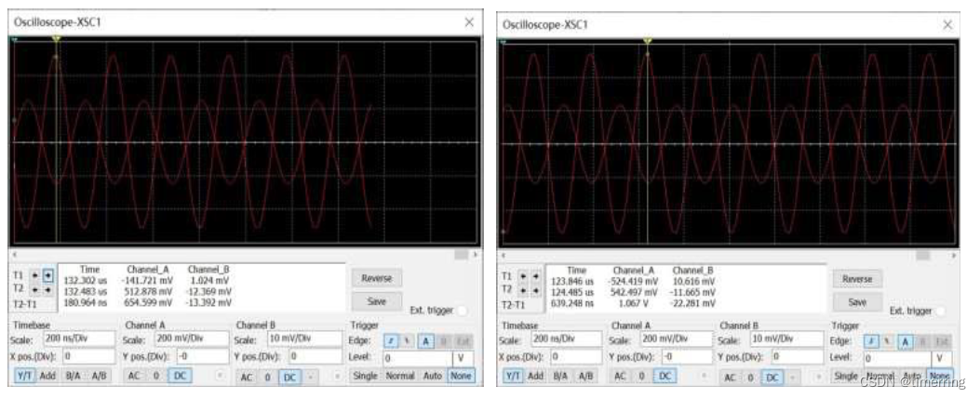Select A/B mode in left oscilloscope

click(98, 376)
